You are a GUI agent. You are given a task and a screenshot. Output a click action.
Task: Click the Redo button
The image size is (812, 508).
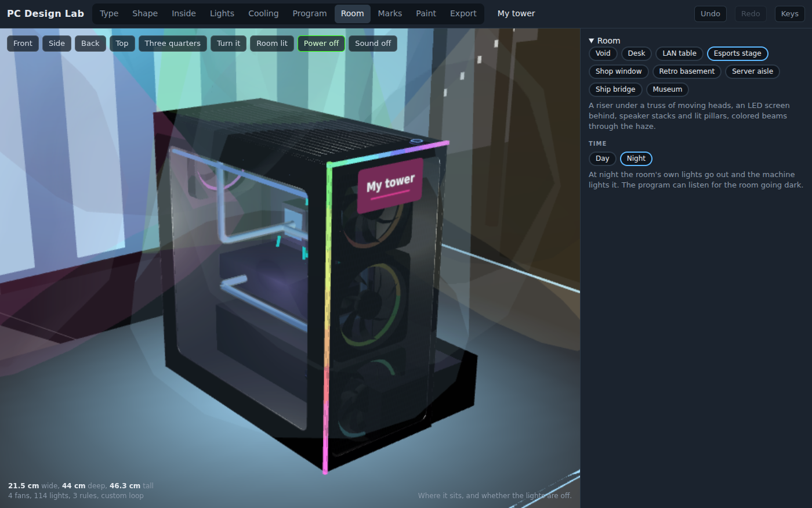pyautogui.click(x=751, y=14)
